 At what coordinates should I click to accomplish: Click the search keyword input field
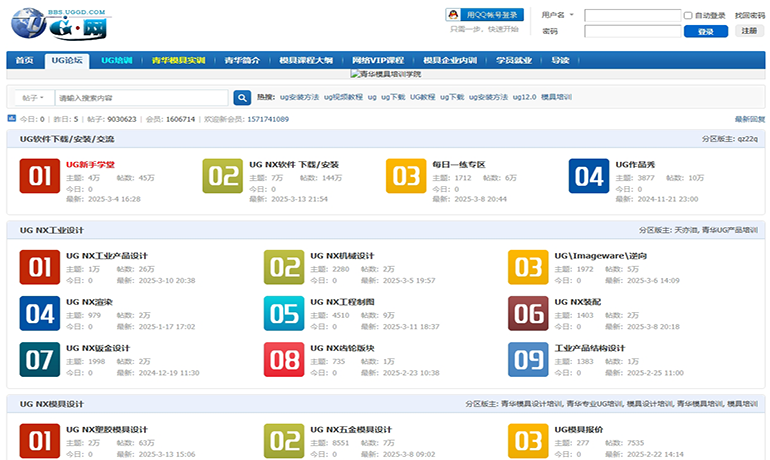(140, 98)
